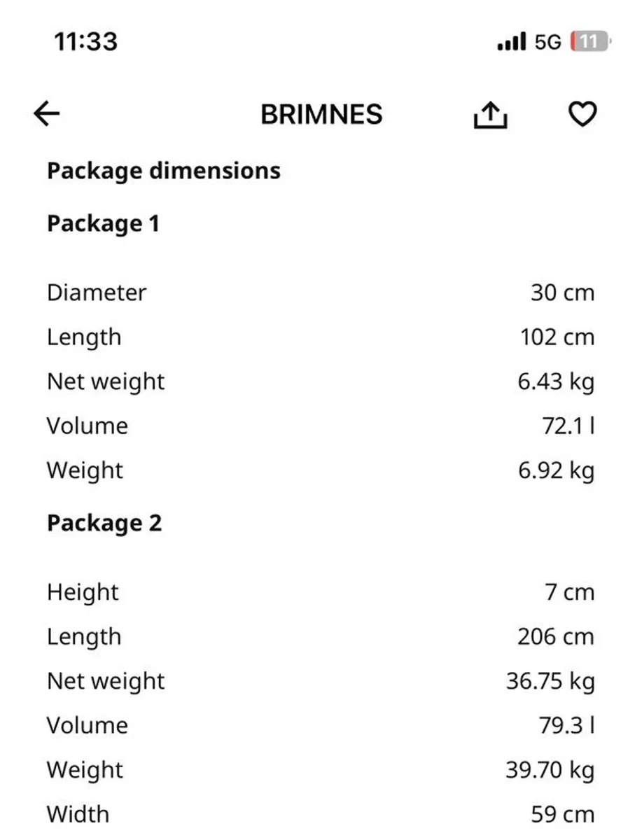Tap the 72.1 l volume value
The height and width of the screenshot is (840, 642).
pyautogui.click(x=568, y=426)
